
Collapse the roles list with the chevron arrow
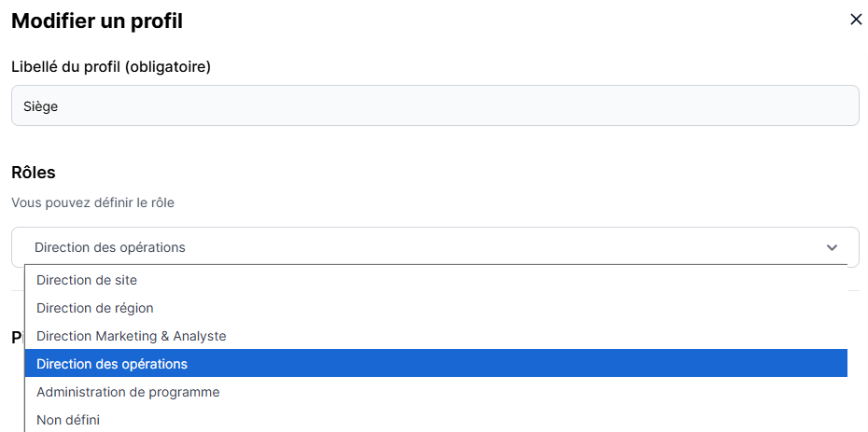point(833,247)
